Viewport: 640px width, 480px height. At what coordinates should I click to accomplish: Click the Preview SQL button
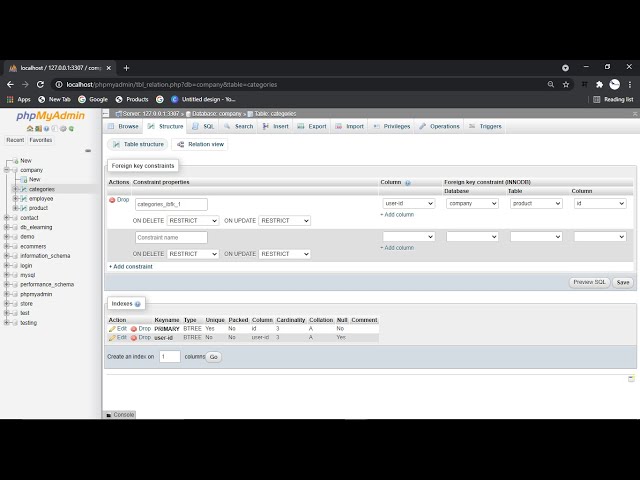pyautogui.click(x=589, y=282)
